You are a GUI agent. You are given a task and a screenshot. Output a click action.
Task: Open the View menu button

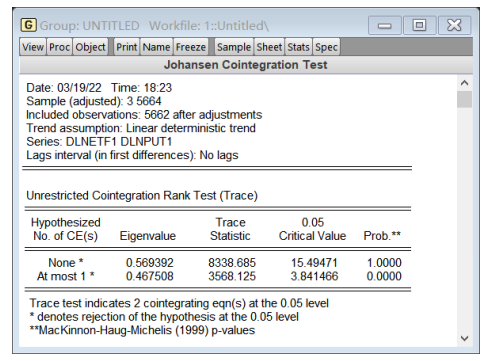click(x=33, y=47)
